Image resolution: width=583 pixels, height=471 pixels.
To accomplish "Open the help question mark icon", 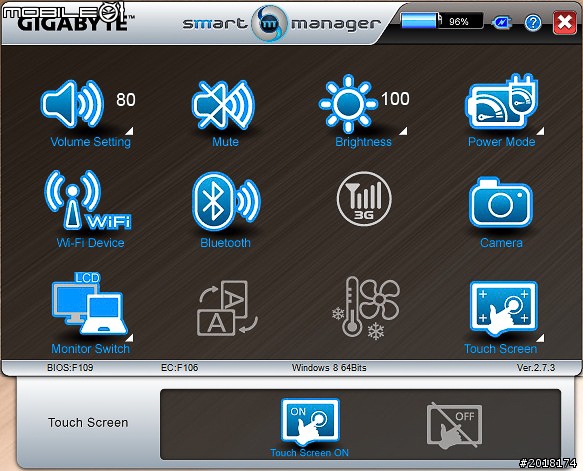I will click(533, 23).
